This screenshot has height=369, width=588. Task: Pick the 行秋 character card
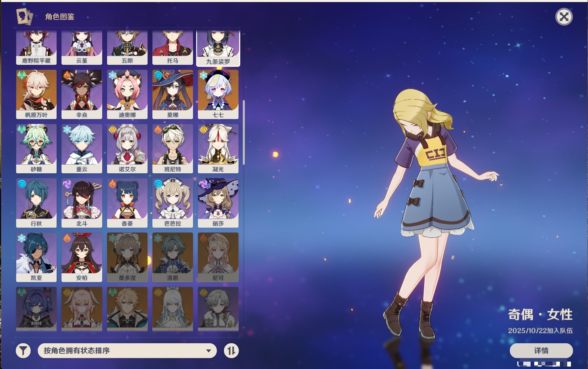click(36, 203)
